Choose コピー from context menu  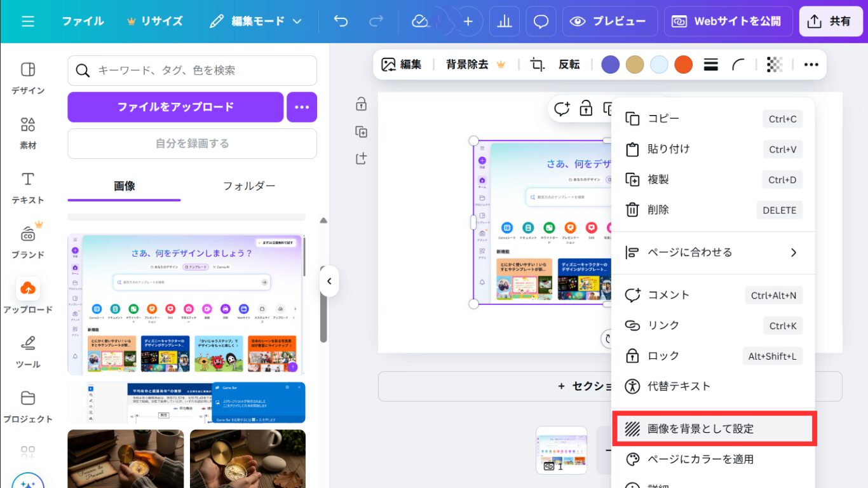[x=712, y=119]
